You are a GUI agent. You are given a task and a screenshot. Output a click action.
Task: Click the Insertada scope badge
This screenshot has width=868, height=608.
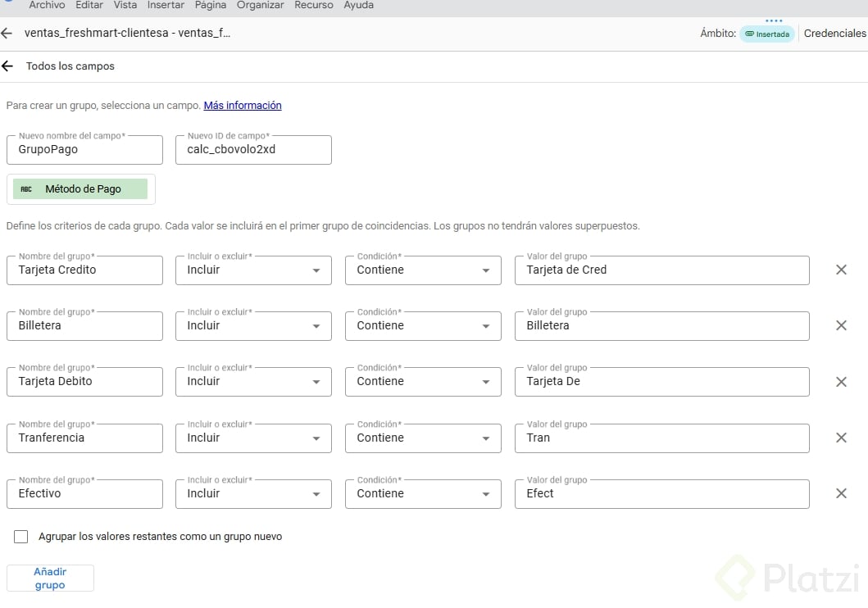(767, 34)
